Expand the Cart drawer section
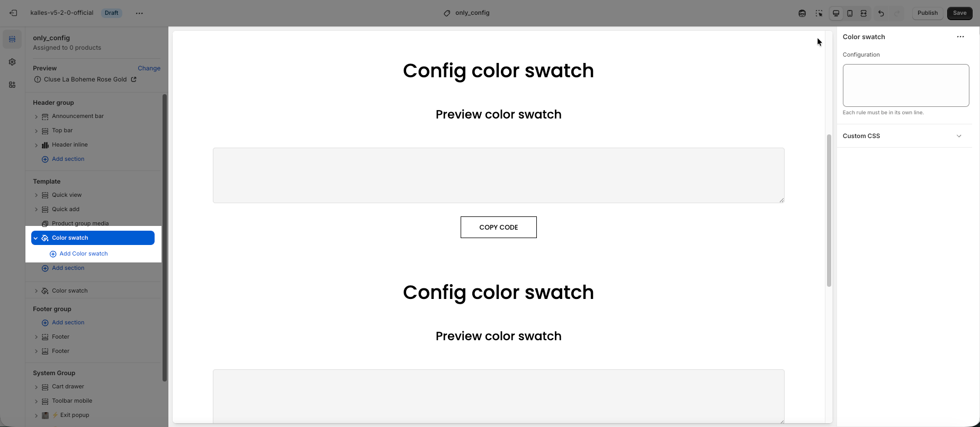 (x=36, y=387)
